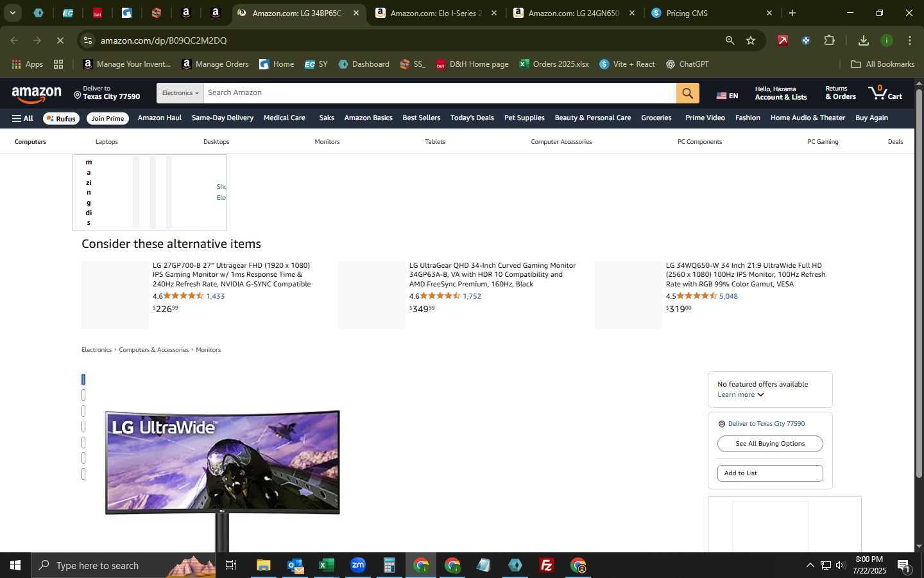
Task: Open File Explorer from the taskbar
Action: (x=263, y=565)
